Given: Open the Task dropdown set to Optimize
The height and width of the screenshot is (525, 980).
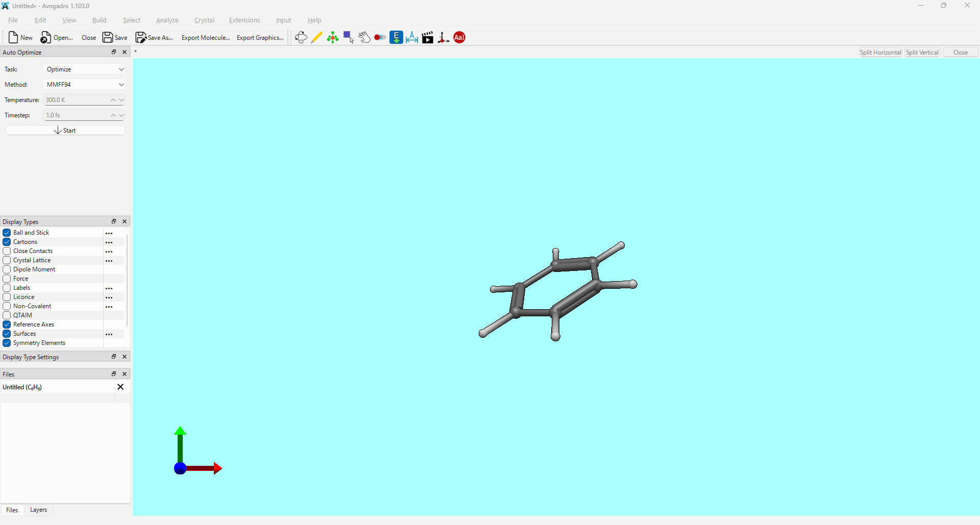Looking at the screenshot, I should tap(85, 69).
